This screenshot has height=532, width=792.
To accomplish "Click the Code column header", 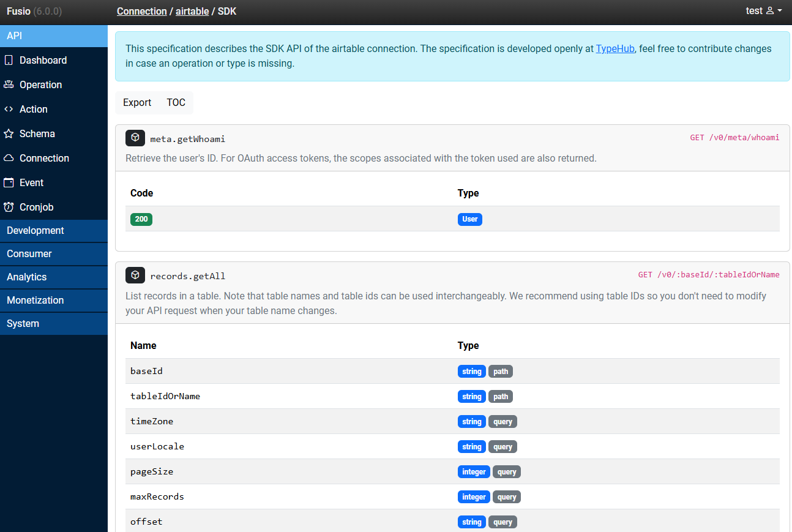I will tap(142, 193).
